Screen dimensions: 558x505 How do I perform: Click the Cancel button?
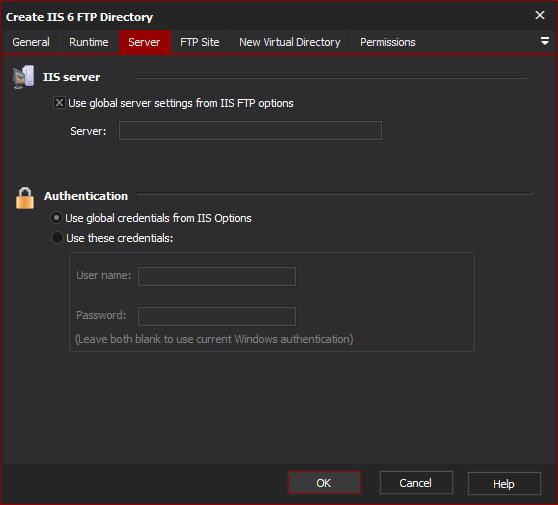[416, 483]
